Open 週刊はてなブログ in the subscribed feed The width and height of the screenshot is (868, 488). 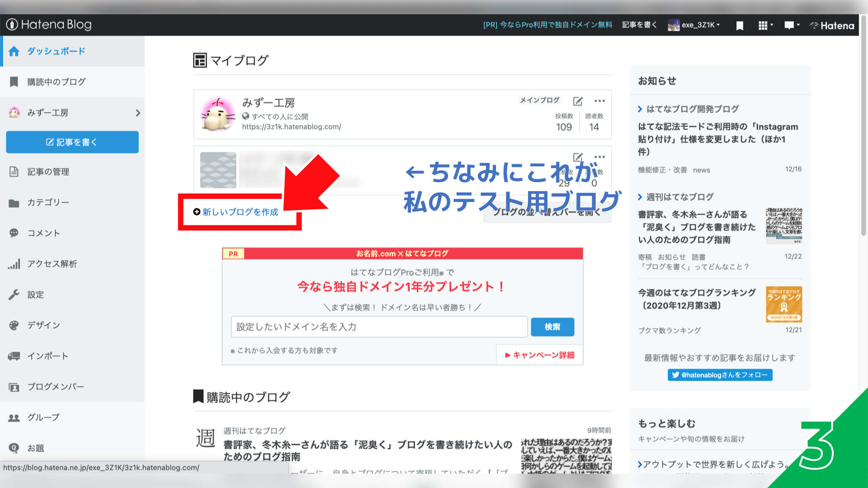(255, 431)
